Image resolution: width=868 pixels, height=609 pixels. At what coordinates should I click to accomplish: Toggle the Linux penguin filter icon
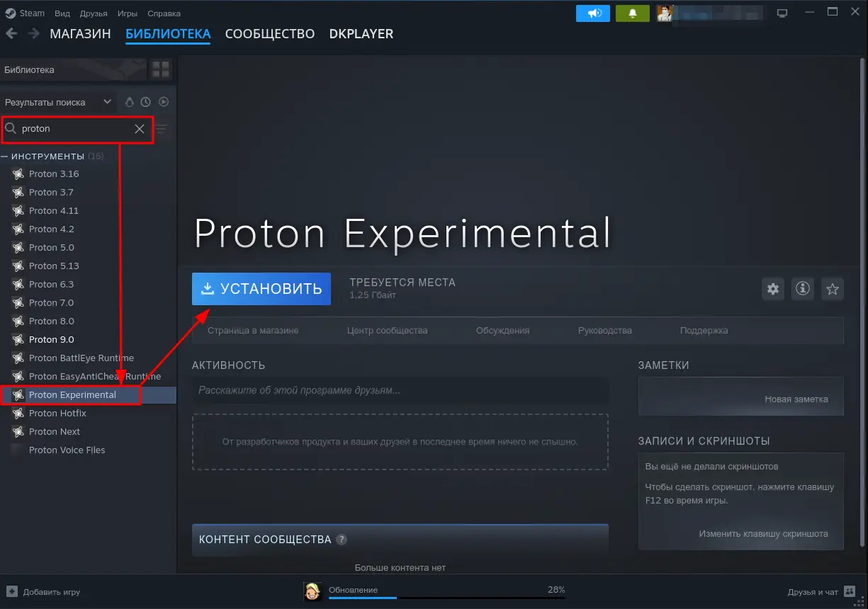tap(130, 102)
